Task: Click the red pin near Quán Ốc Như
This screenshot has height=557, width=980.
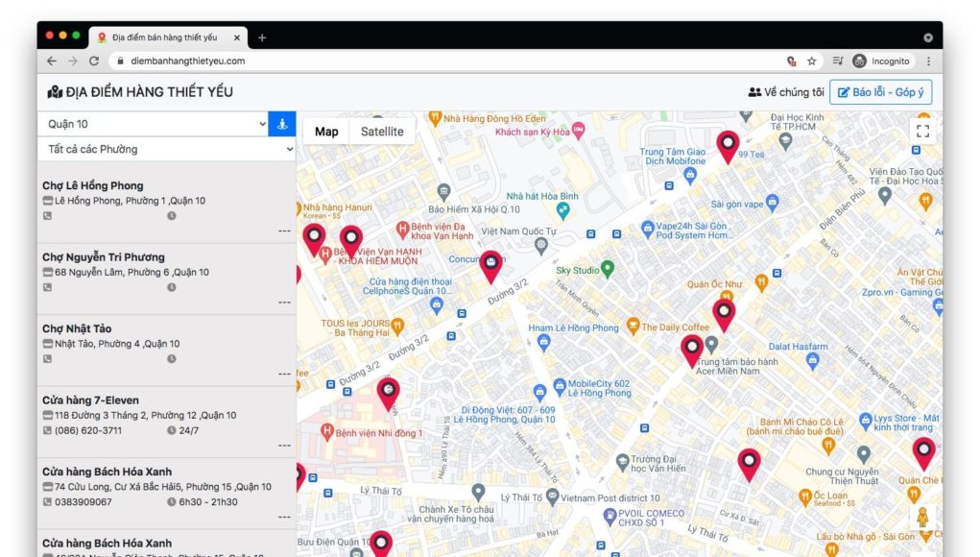Action: tap(724, 315)
